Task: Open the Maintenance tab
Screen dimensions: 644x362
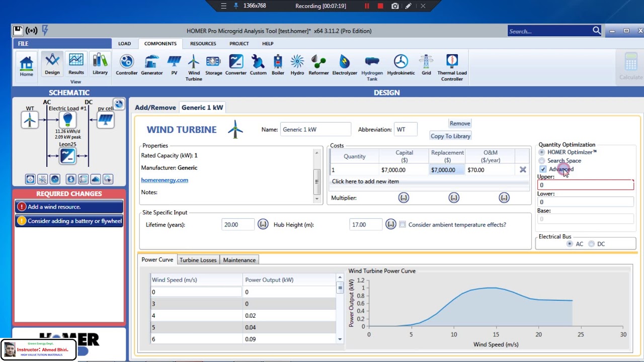Action: (239, 260)
